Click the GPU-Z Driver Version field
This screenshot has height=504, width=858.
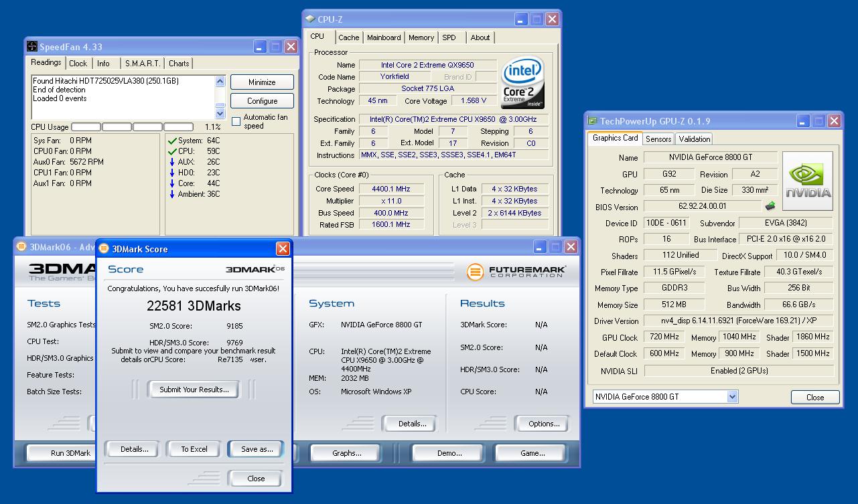point(739,321)
